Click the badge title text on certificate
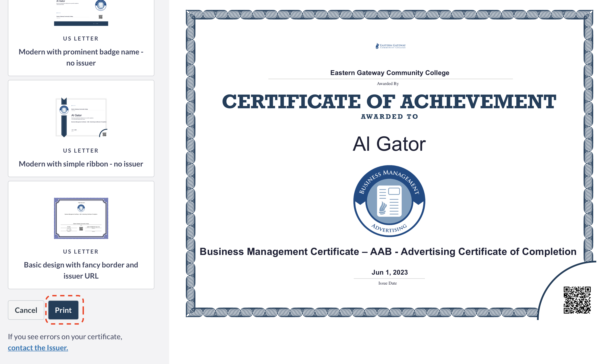 [388, 251]
